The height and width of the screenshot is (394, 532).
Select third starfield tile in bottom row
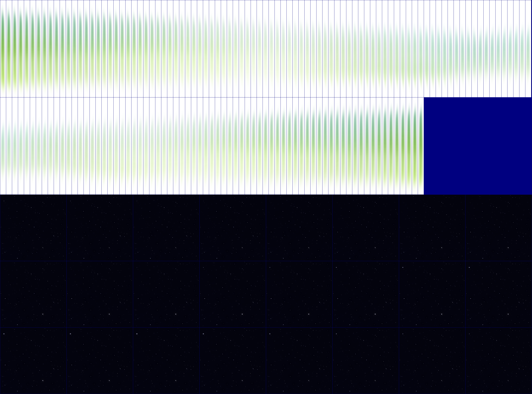[166, 361]
